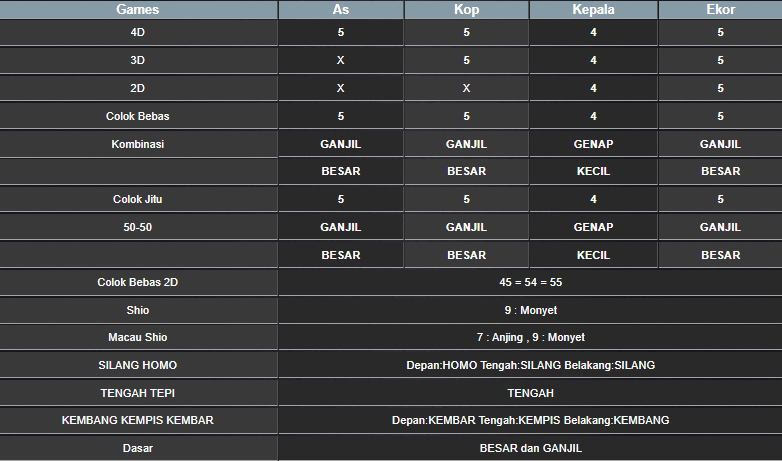Click the X in the 2D Kop cell
Viewport: 782px width, 461px height.
pyautogui.click(x=466, y=88)
